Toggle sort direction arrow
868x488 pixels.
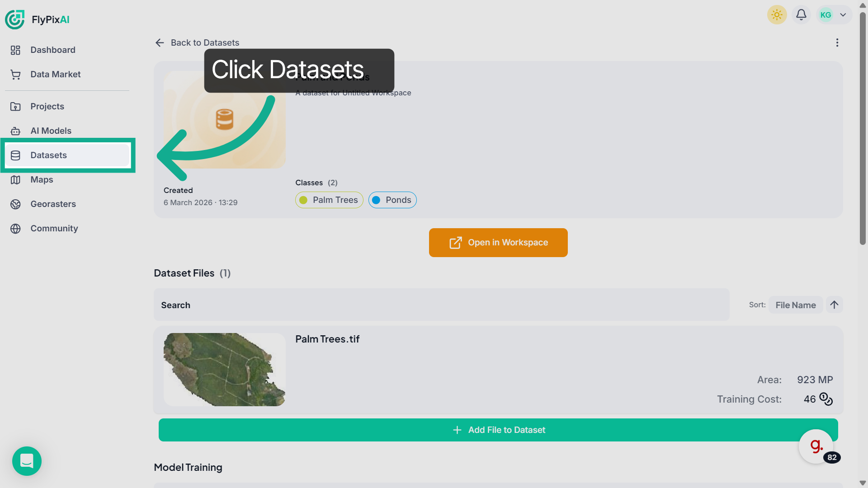835,305
